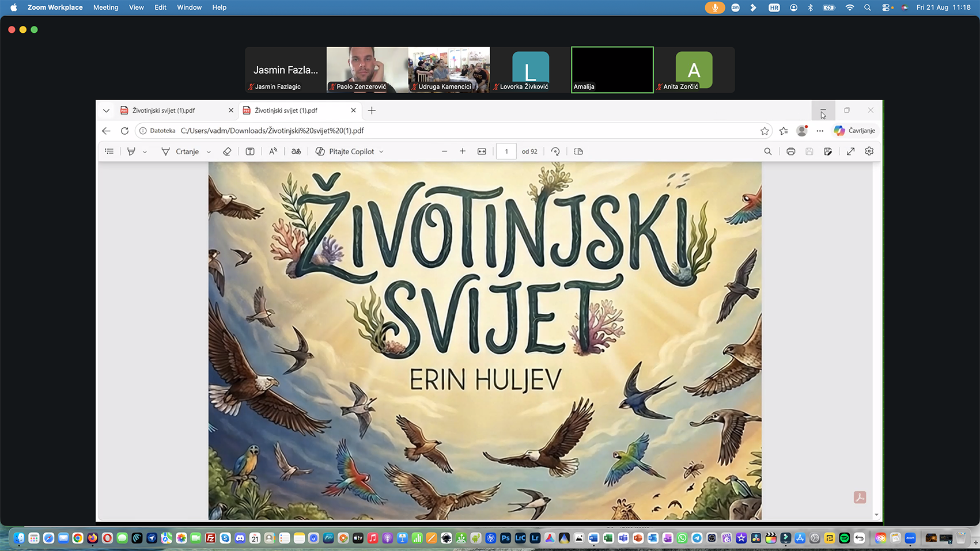Choose the add text box tool
The height and width of the screenshot is (551, 980).
tap(250, 151)
